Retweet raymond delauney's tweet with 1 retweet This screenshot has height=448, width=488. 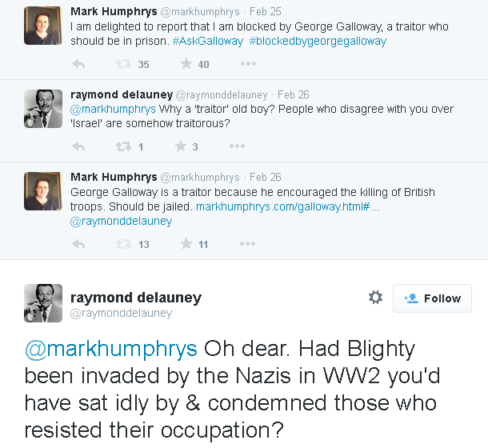point(124,146)
